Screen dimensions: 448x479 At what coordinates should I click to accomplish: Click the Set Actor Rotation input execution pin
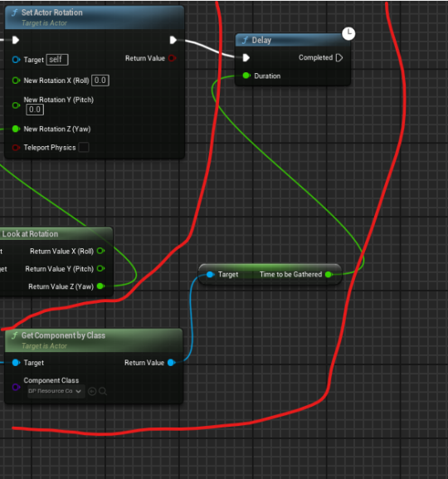click(x=16, y=40)
